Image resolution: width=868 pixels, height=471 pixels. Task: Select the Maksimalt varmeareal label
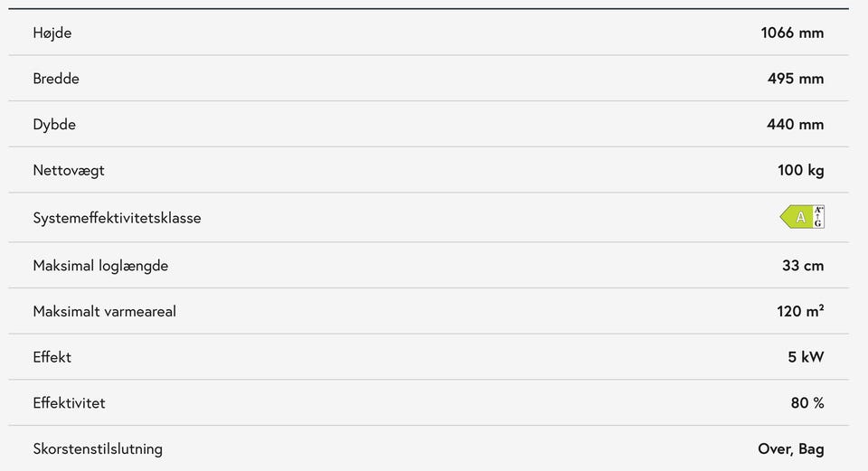(105, 312)
